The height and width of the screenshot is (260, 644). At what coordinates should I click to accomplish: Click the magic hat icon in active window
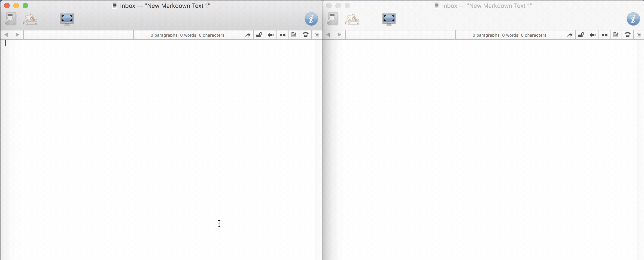[305, 35]
